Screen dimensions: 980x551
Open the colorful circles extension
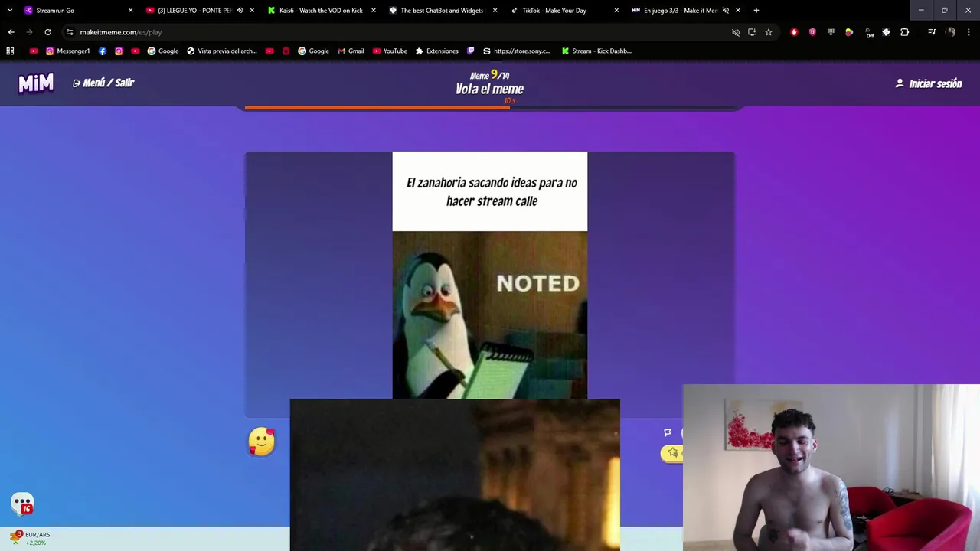tap(849, 32)
